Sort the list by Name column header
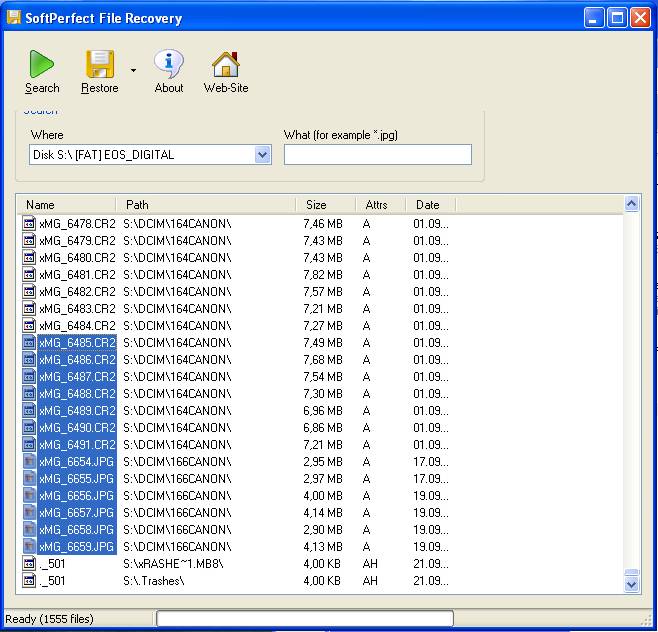658x632 pixels. coord(67,205)
